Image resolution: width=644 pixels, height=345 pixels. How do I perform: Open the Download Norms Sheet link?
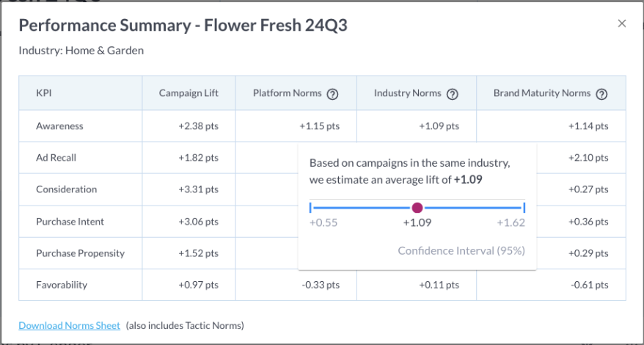[x=69, y=325]
